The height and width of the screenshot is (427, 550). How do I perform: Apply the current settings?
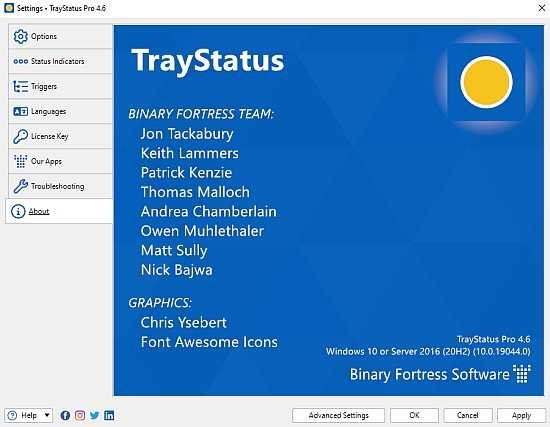point(521,415)
